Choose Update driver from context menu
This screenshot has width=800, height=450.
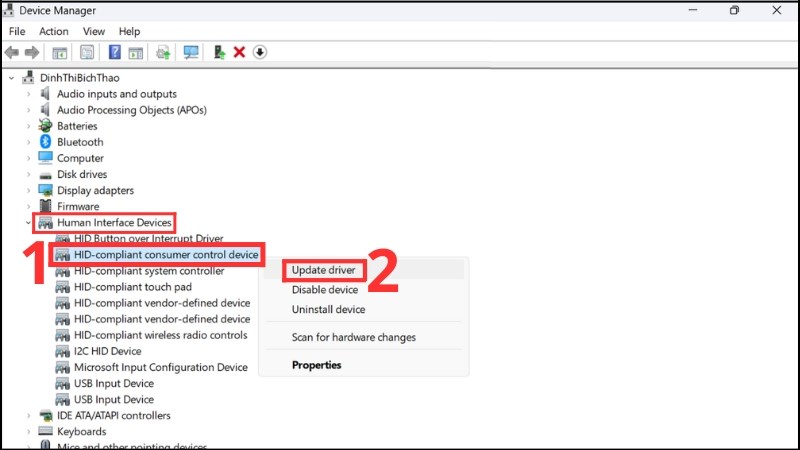[x=325, y=270]
